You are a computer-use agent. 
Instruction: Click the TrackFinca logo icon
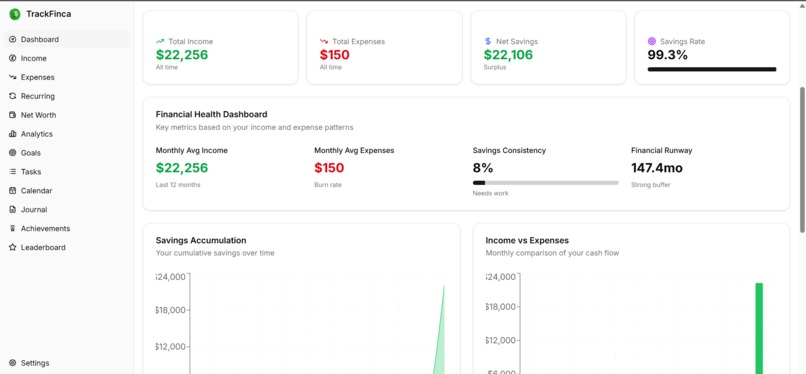[x=14, y=14]
